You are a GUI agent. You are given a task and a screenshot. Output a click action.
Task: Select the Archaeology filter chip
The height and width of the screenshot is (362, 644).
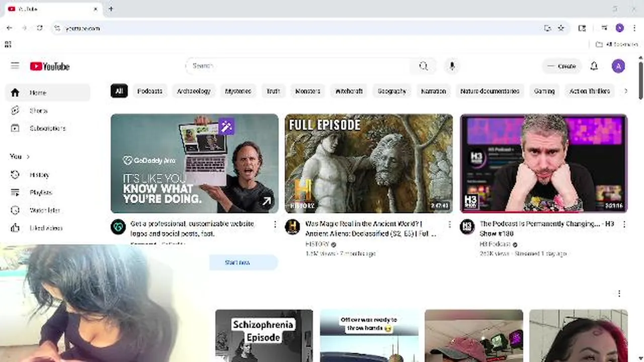click(194, 91)
